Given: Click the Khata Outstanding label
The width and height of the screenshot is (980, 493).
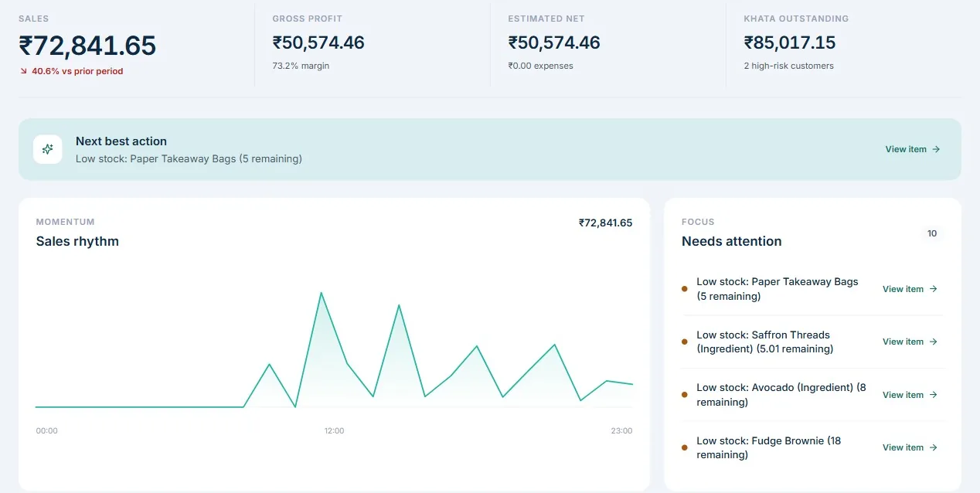Looking at the screenshot, I should (x=796, y=19).
